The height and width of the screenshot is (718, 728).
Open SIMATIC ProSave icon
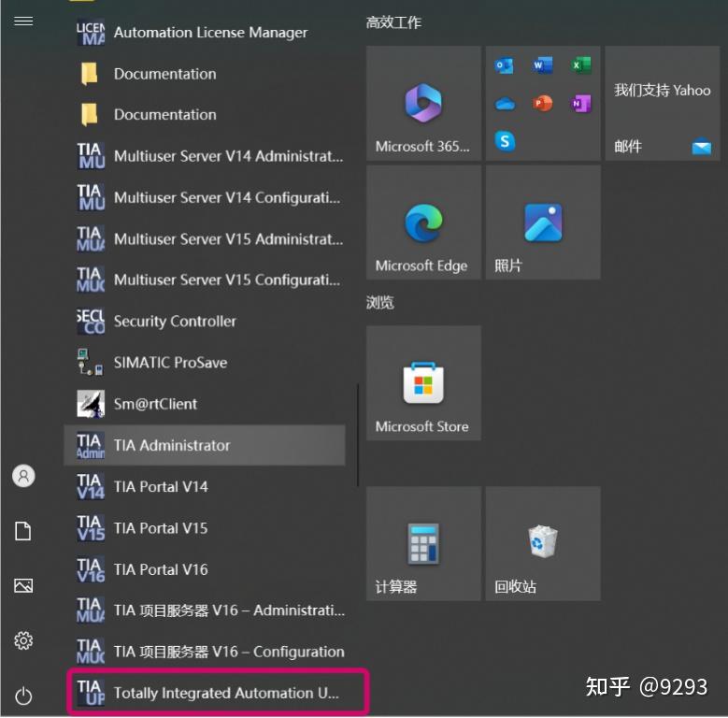91,362
